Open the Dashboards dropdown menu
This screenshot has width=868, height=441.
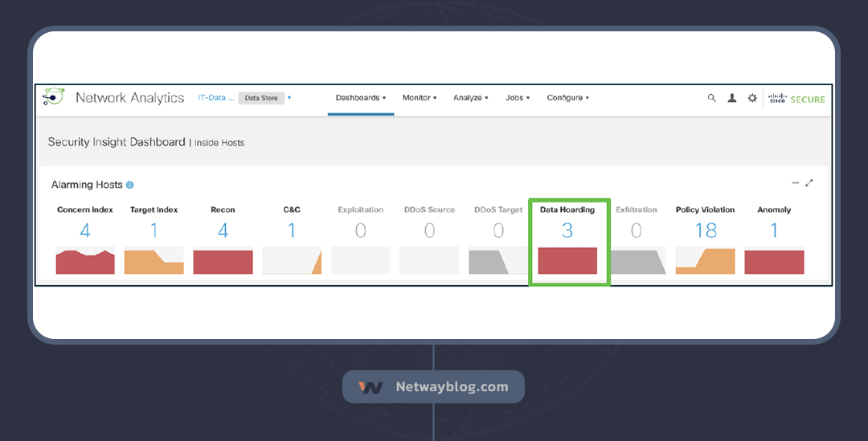361,98
